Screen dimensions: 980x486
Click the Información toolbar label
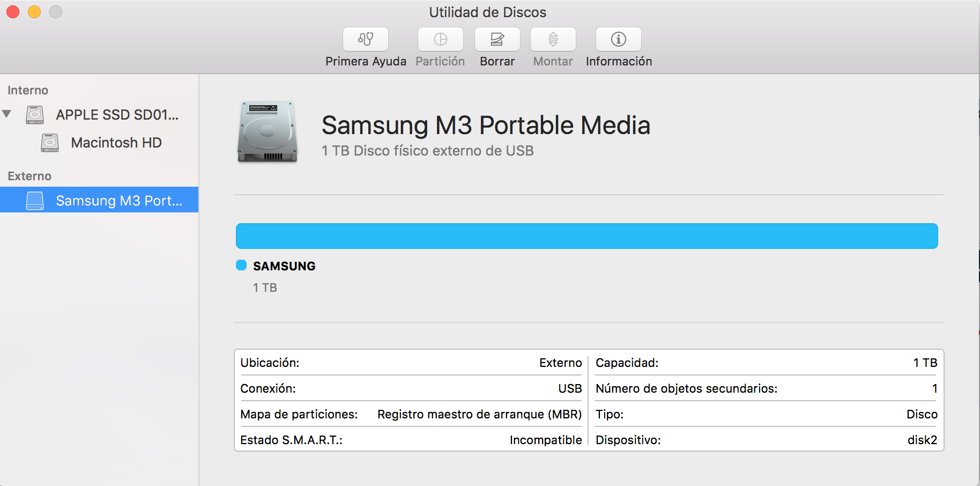[619, 62]
